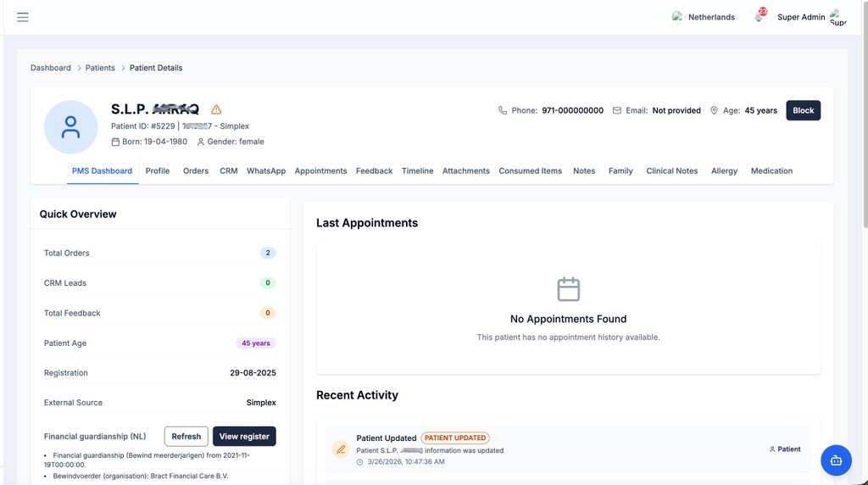
Task: Click the phone number 971-000000000
Action: pyautogui.click(x=572, y=110)
